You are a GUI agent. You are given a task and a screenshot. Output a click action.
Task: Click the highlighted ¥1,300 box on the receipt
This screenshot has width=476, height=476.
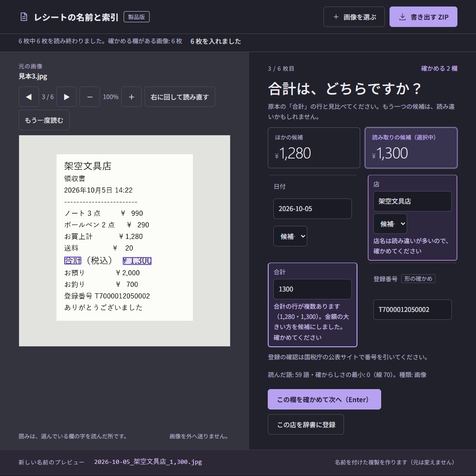click(x=137, y=261)
